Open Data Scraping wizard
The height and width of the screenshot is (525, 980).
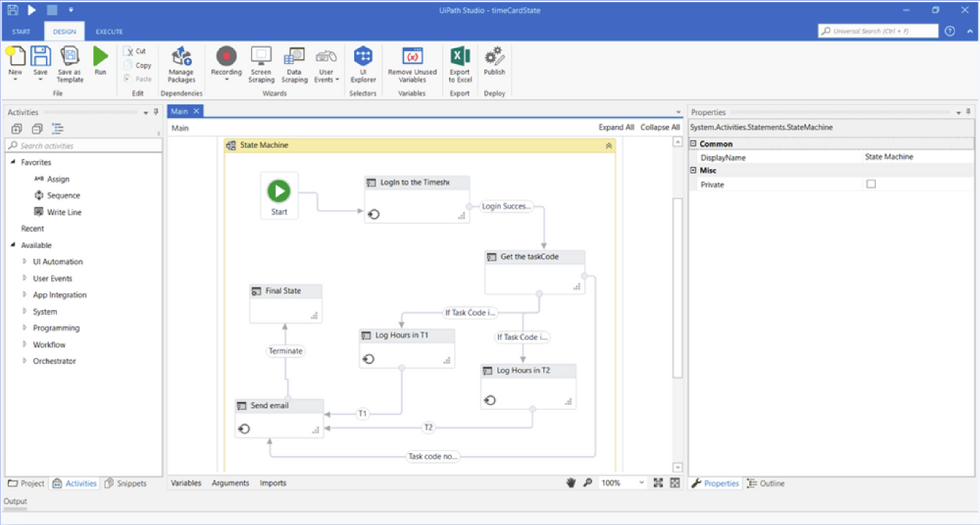click(x=294, y=64)
